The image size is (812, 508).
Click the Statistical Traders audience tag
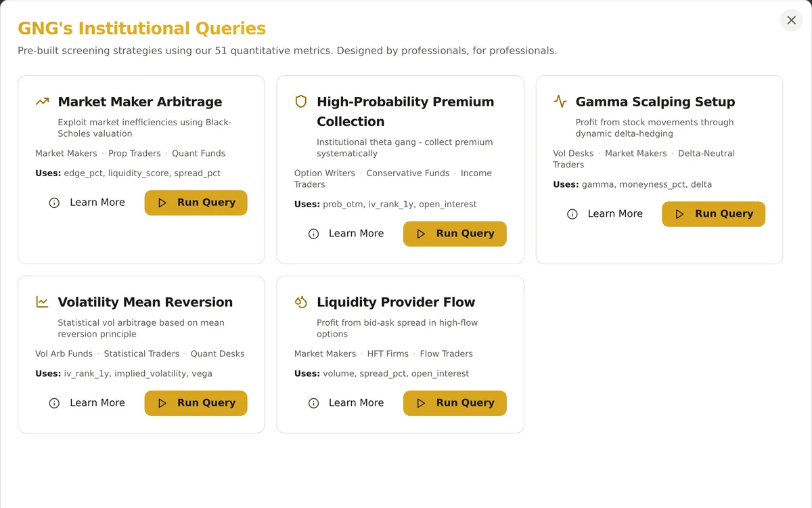tap(141, 354)
